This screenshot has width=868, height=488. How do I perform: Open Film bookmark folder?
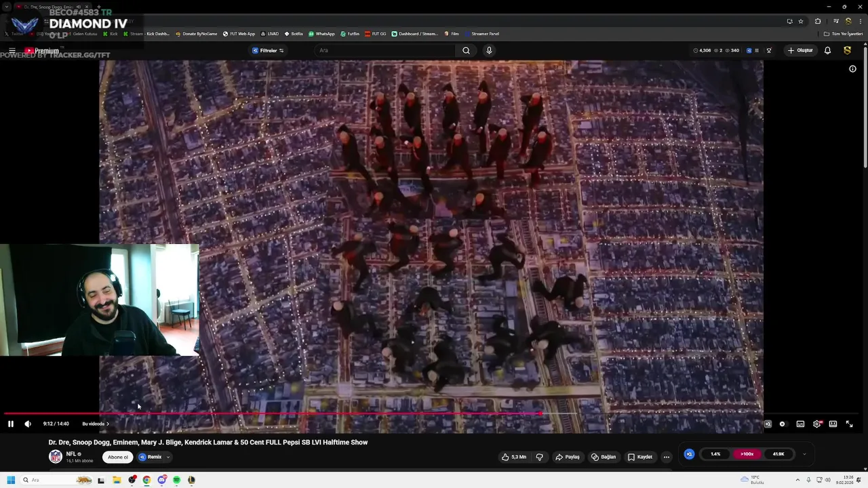[452, 34]
